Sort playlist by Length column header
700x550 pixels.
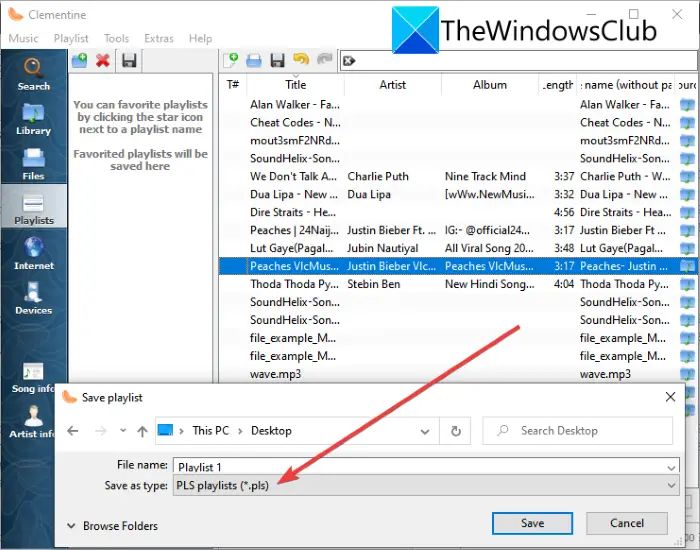(558, 85)
